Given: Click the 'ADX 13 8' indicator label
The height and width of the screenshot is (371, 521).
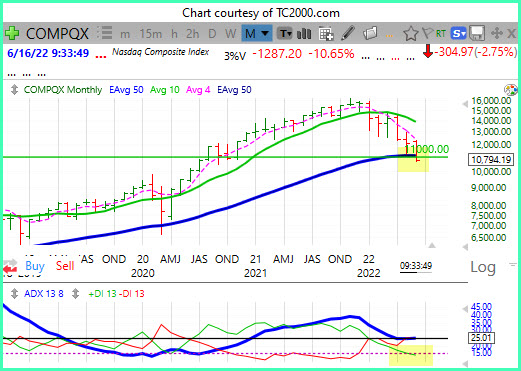Looking at the screenshot, I should point(43,294).
